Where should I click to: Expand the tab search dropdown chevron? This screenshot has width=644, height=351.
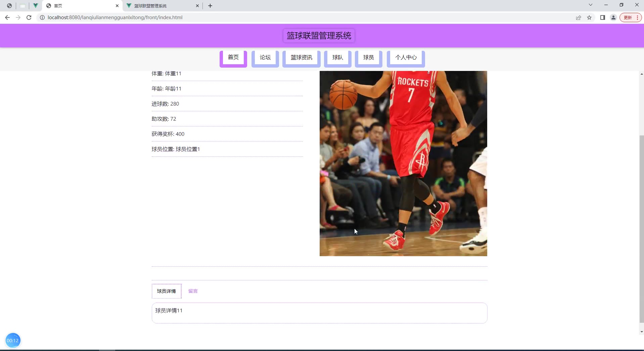[x=591, y=5]
